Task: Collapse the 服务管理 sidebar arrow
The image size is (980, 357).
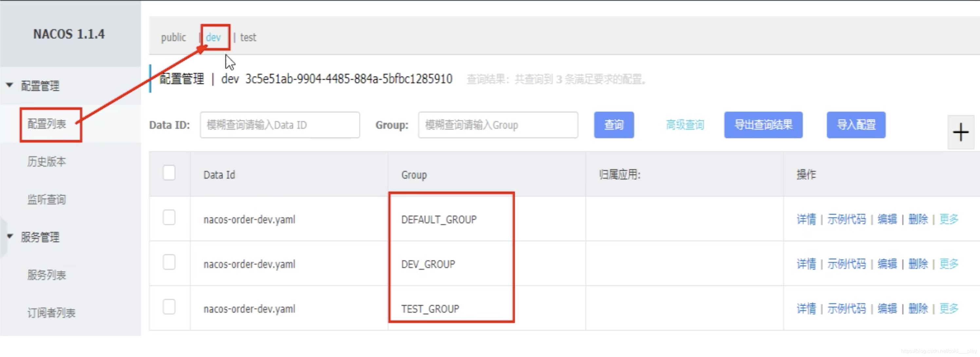Action: tap(10, 236)
